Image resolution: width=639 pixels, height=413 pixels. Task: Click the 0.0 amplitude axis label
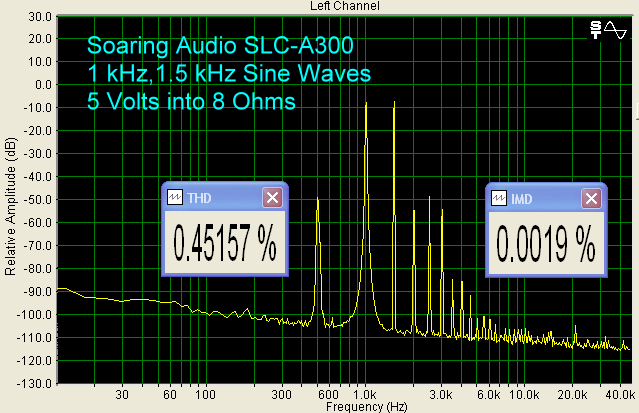(43, 85)
